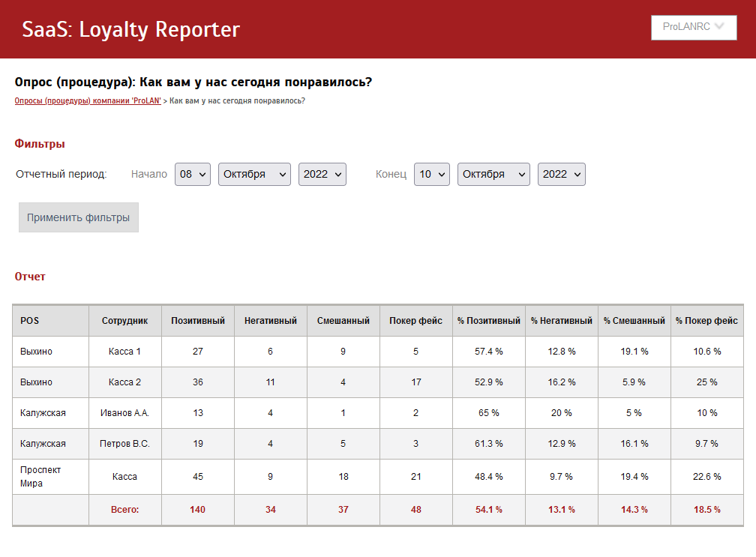This screenshot has width=756, height=557.
Task: Click the Смешанный column header
Action: [x=343, y=321]
